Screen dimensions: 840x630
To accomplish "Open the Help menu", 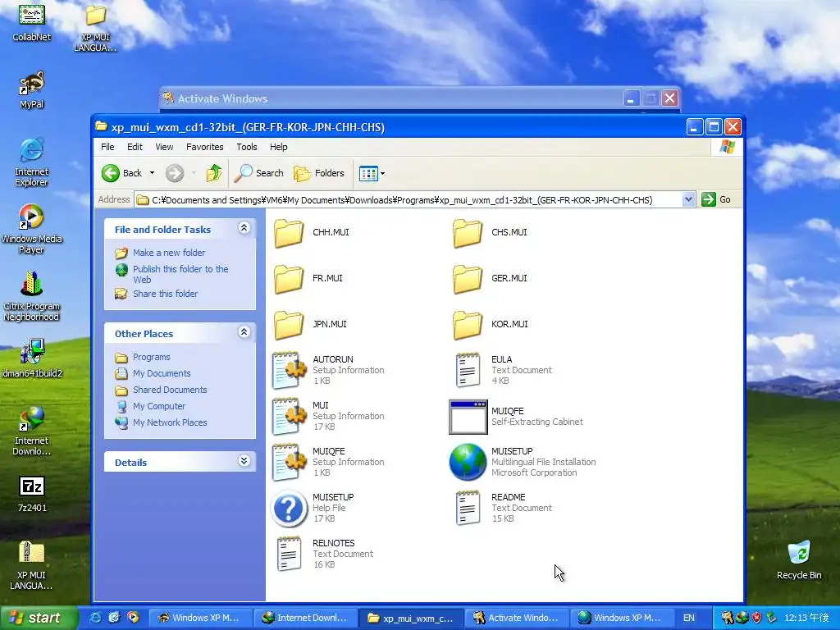I will 279,147.
